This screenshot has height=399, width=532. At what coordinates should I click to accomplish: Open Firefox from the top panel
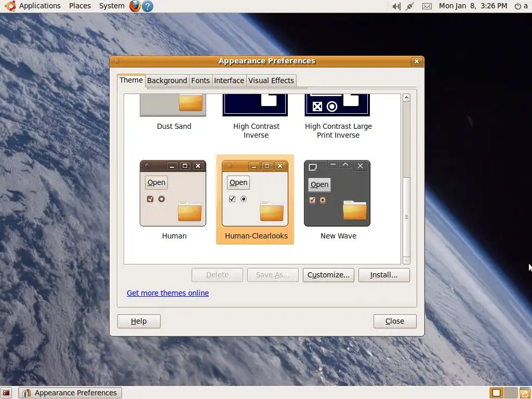(x=135, y=6)
